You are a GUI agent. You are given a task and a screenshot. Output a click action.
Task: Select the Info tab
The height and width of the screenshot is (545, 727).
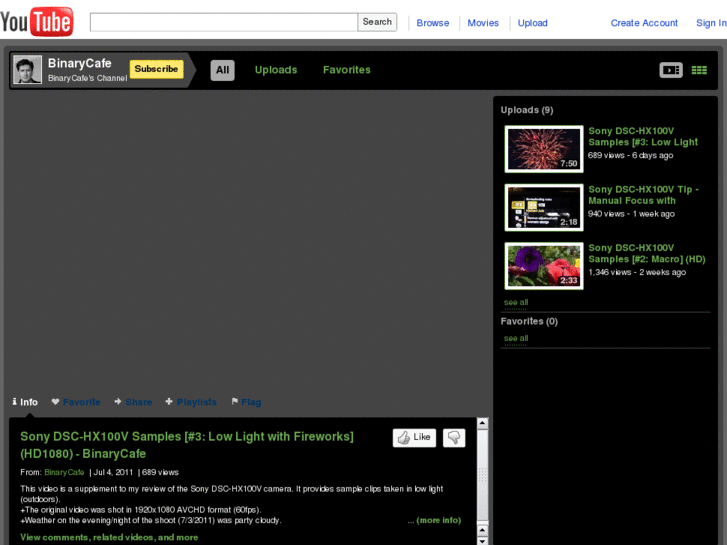(25, 402)
